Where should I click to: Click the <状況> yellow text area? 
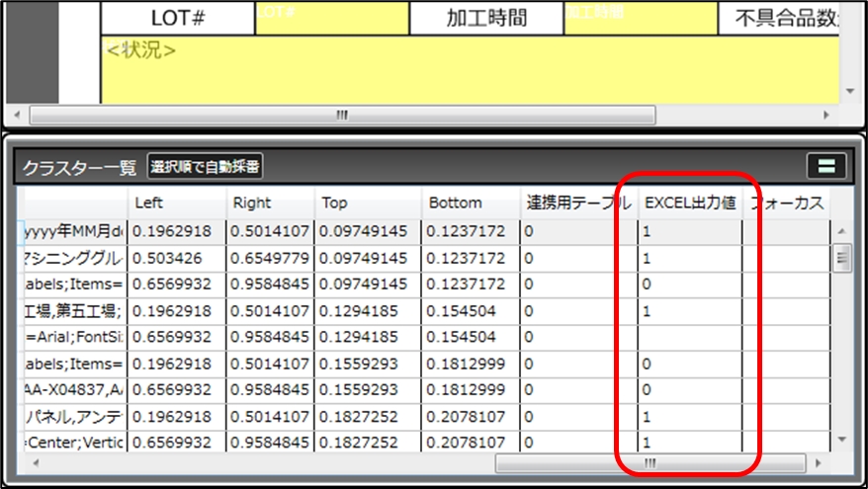[x=470, y=69]
